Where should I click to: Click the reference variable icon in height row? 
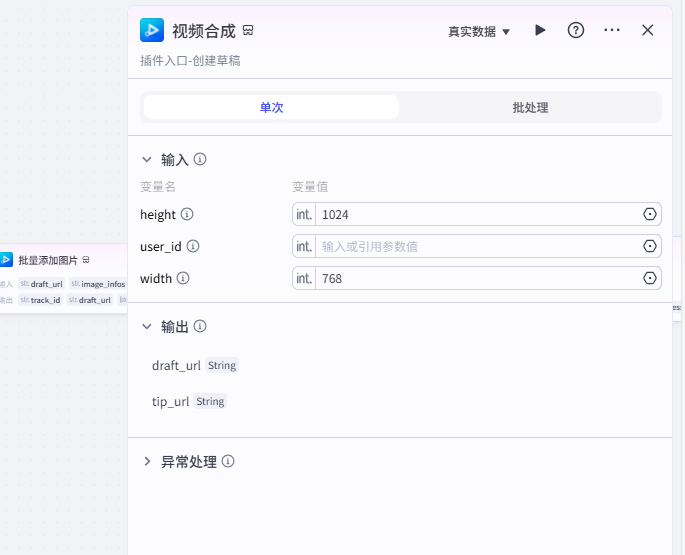[x=650, y=214]
